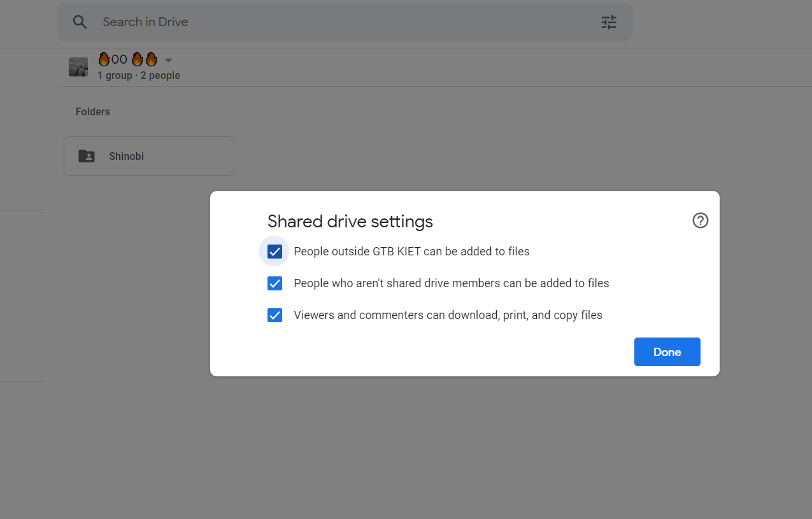Image resolution: width=812 pixels, height=519 pixels.
Task: Click 'Viewers and commenters can download' label
Action: click(448, 315)
